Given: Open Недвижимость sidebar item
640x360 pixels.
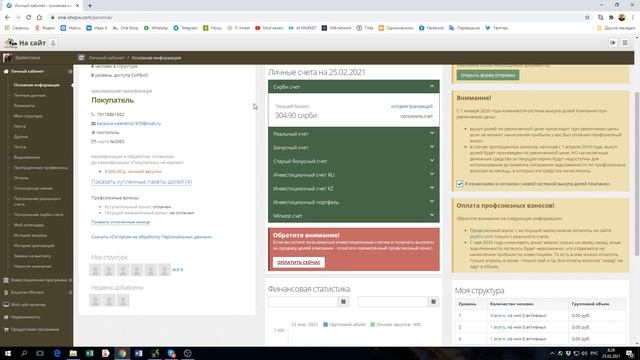Looking at the screenshot, I should [x=25, y=317].
